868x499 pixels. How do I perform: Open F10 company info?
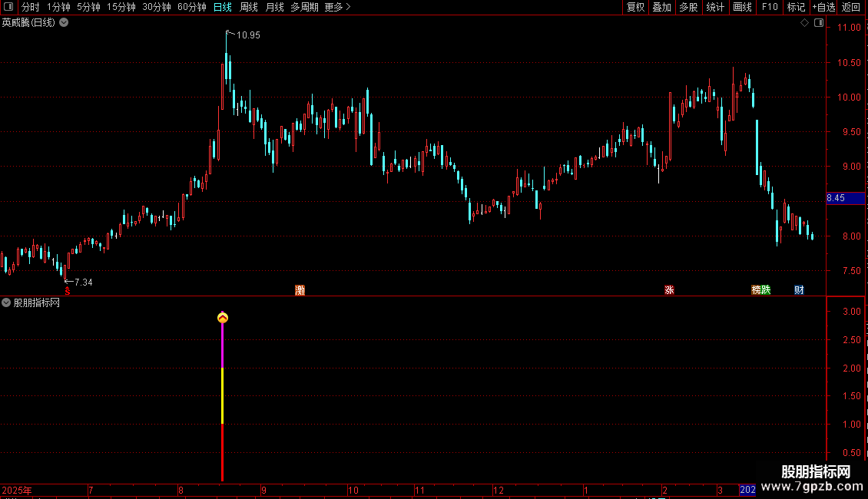tap(770, 7)
